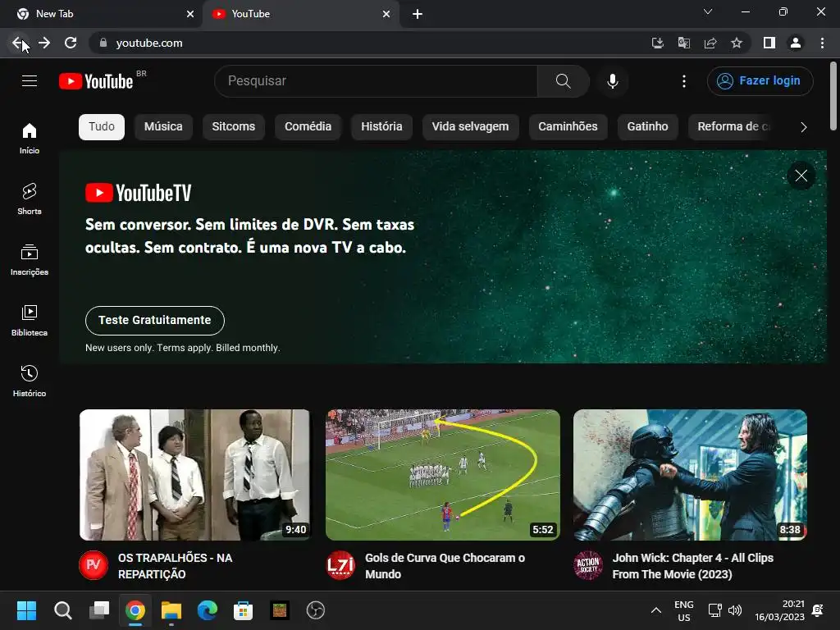Dismiss the YouTube TV banner
840x630 pixels.
801,176
